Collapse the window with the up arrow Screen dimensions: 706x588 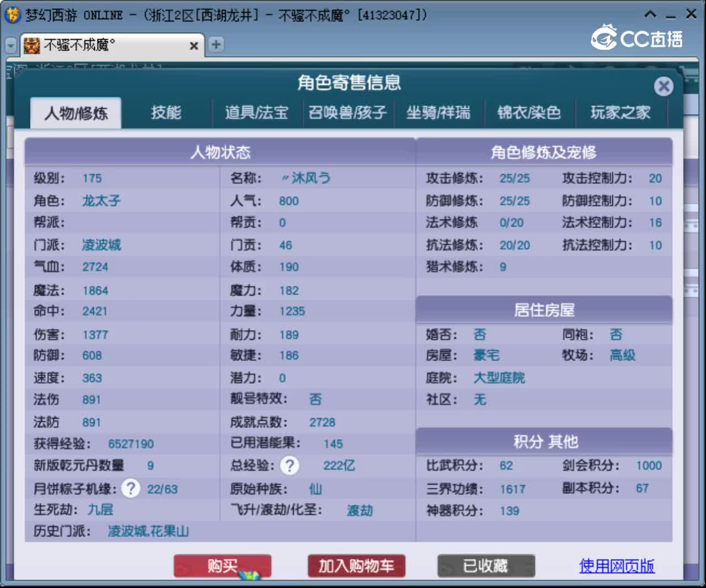pos(650,14)
